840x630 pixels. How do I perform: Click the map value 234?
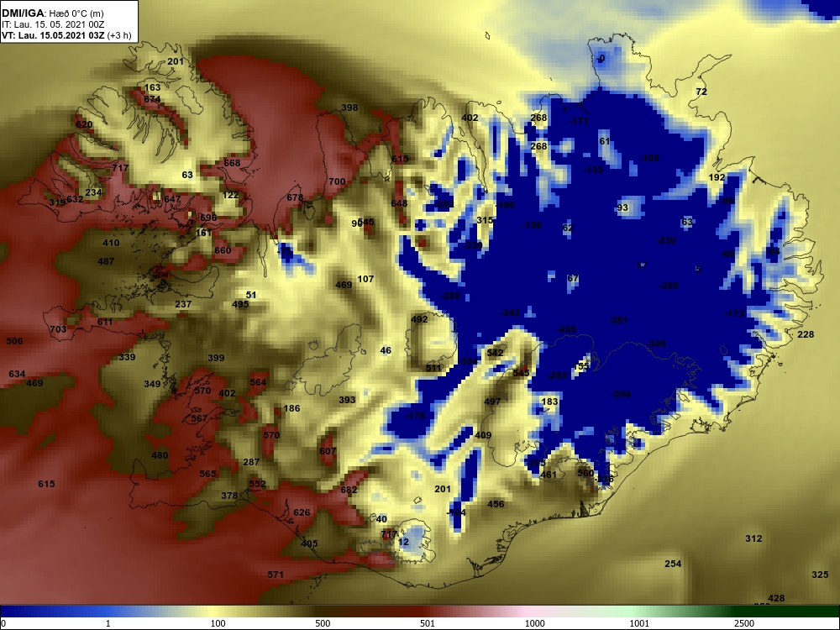pos(93,192)
